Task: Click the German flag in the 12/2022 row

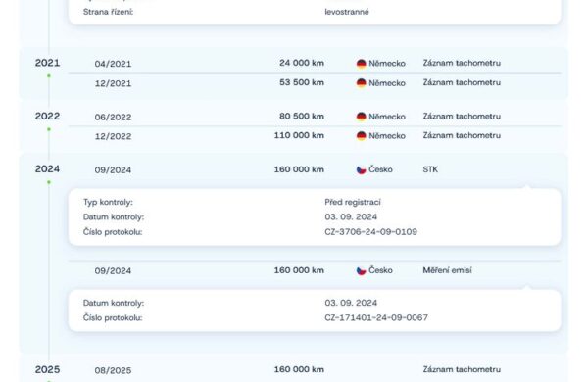Action: point(361,136)
